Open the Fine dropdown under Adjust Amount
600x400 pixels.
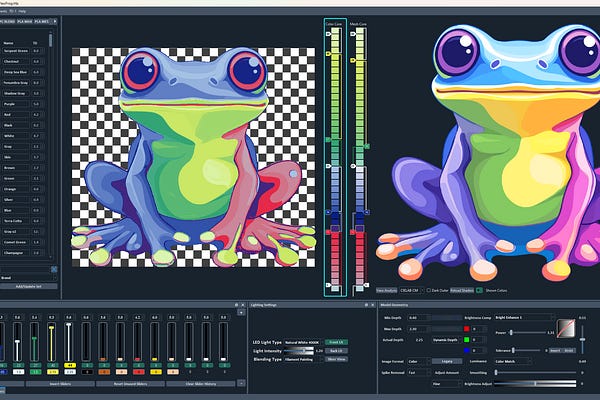point(447,384)
